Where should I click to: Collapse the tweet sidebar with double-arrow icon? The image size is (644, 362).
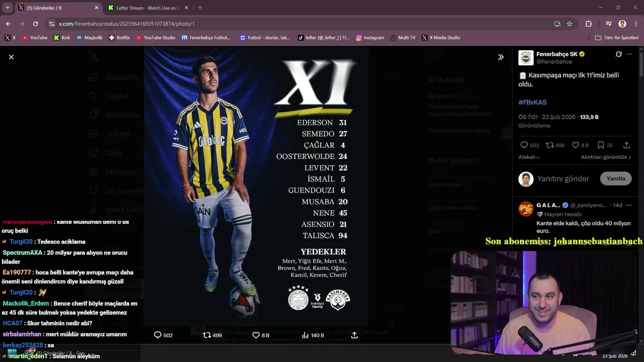pos(501,57)
